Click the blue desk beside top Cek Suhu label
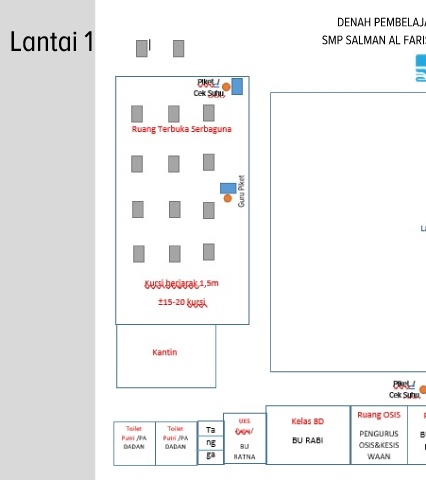The width and height of the screenshot is (426, 480). 237,87
